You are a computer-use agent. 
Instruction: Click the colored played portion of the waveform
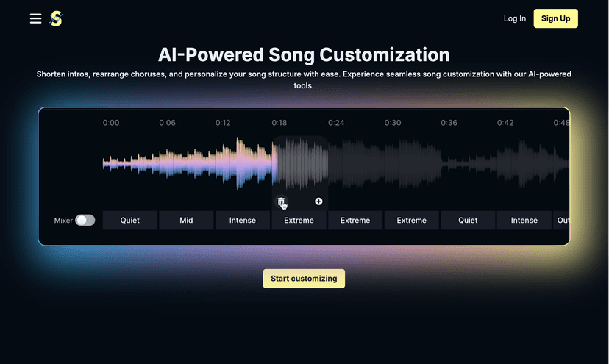click(x=190, y=163)
